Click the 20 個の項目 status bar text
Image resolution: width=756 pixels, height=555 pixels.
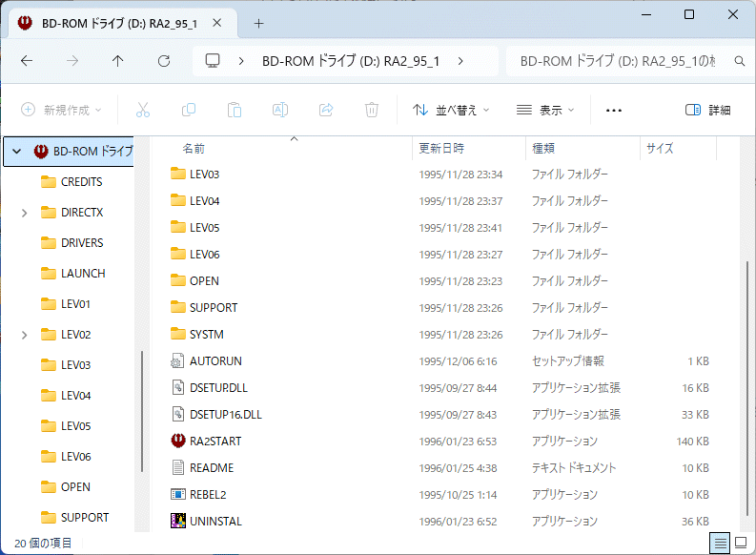pyautogui.click(x=43, y=544)
